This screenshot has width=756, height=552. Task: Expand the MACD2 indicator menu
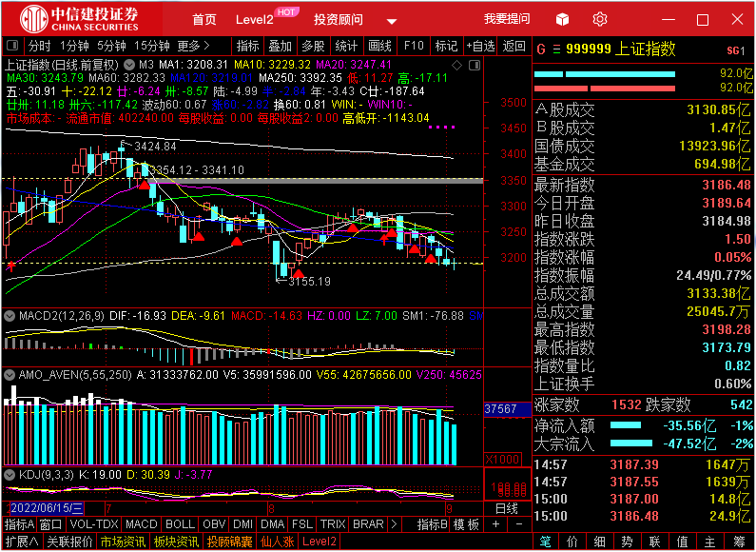pos(10,315)
